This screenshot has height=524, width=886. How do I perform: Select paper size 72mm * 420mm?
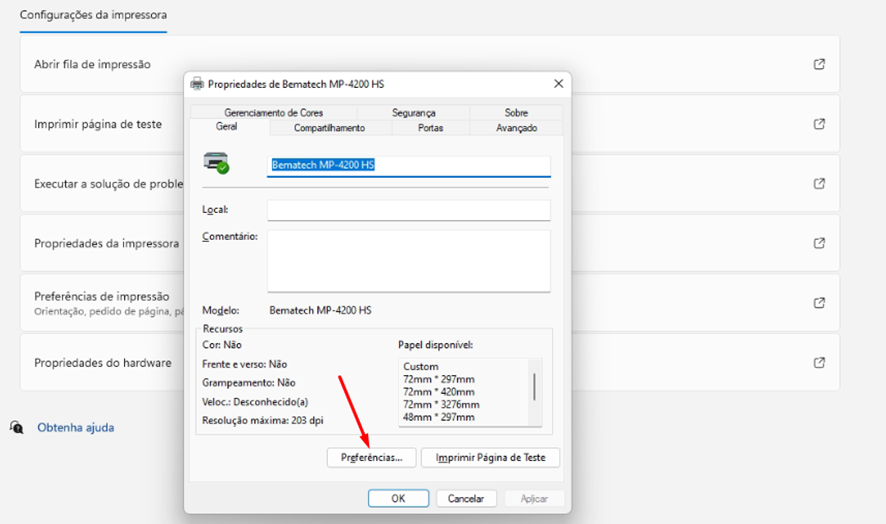(438, 392)
